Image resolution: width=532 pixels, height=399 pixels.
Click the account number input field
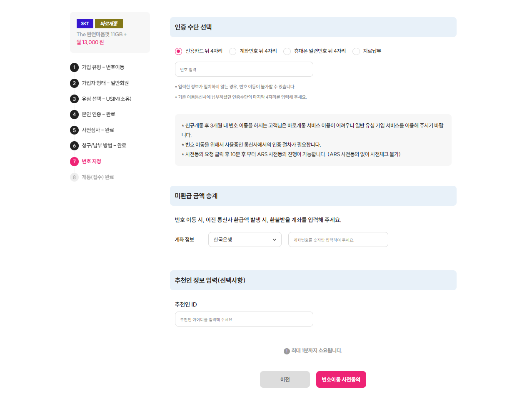pos(338,239)
